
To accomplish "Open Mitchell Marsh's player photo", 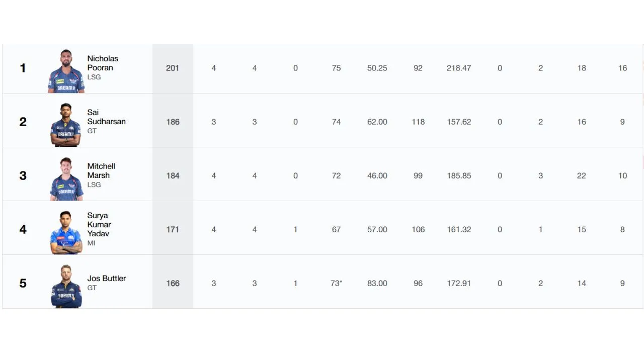I will click(x=66, y=178).
